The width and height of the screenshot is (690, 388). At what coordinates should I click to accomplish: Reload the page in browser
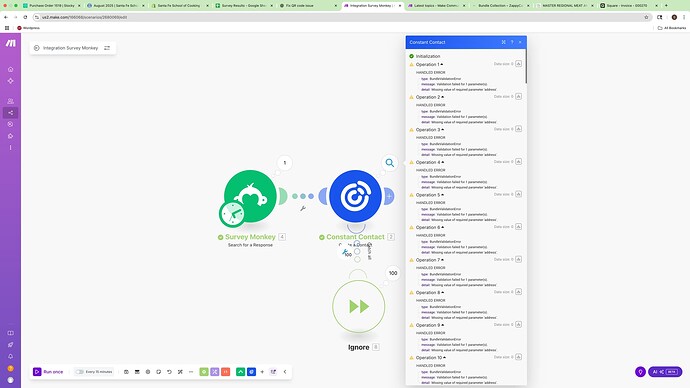(x=26, y=17)
